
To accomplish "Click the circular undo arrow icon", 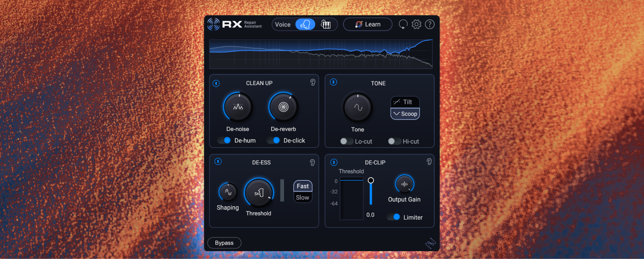I will pos(403,24).
